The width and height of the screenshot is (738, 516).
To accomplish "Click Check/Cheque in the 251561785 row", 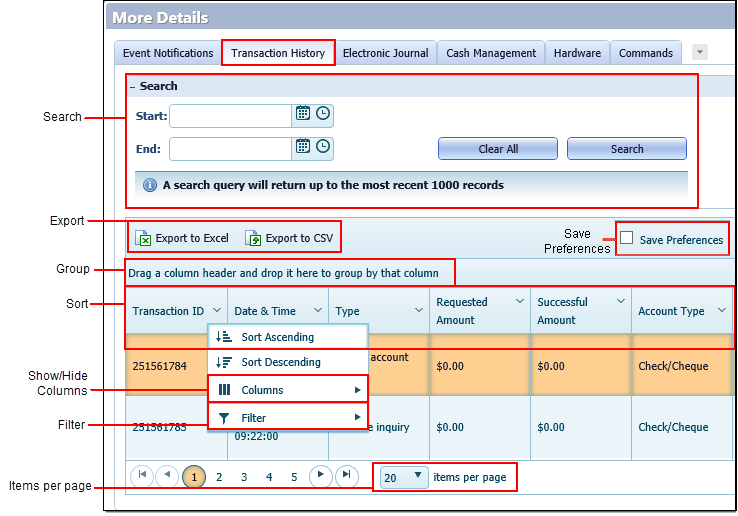I will [673, 427].
